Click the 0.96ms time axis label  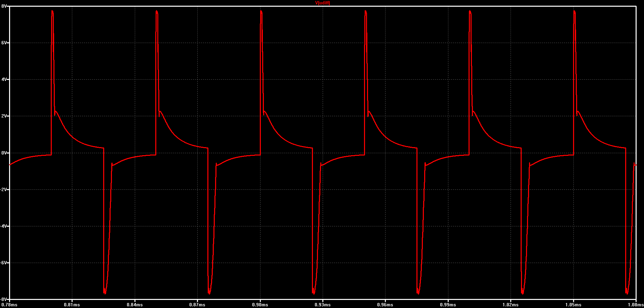point(385,305)
